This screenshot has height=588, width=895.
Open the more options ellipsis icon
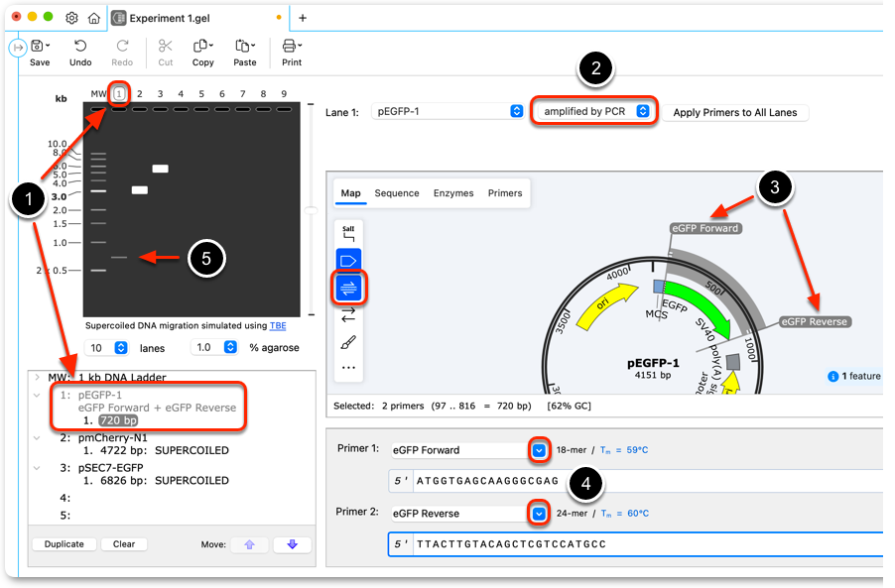(348, 368)
